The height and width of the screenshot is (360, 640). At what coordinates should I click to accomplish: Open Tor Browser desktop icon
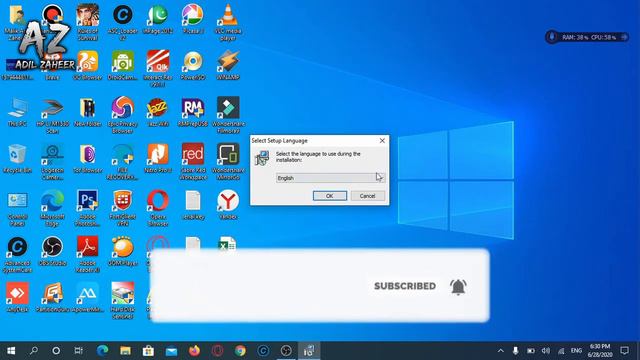pyautogui.click(x=87, y=158)
